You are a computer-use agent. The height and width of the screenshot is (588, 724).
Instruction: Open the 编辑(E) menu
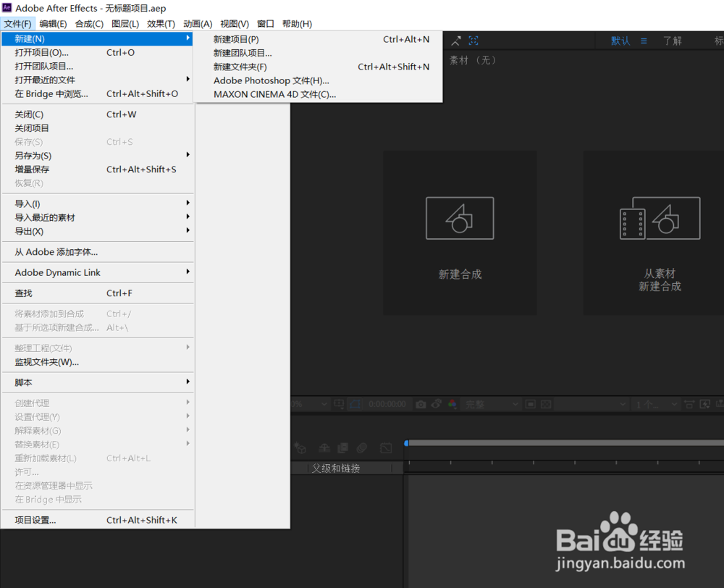tap(53, 24)
